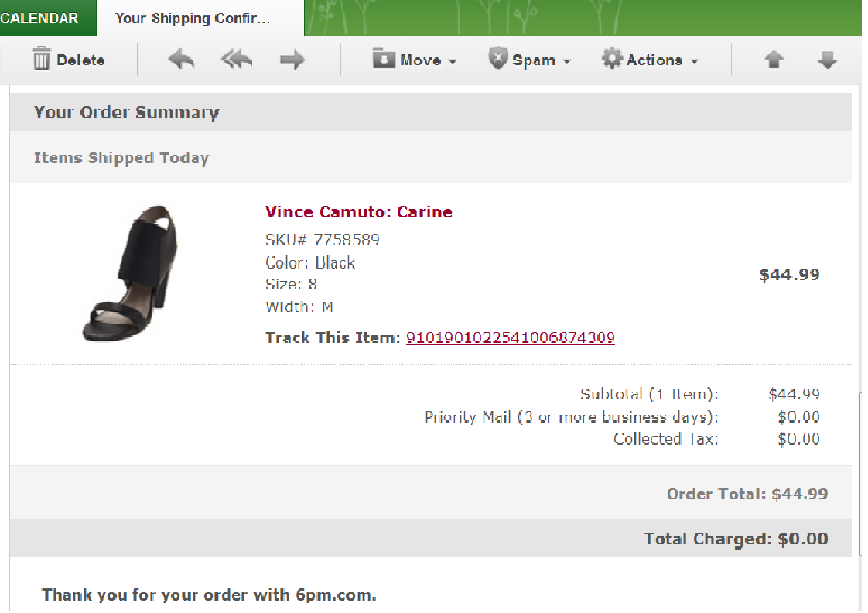Open the Vince Camuto: Carine product link
Viewport: 868px width, 613px height.
tap(358, 212)
